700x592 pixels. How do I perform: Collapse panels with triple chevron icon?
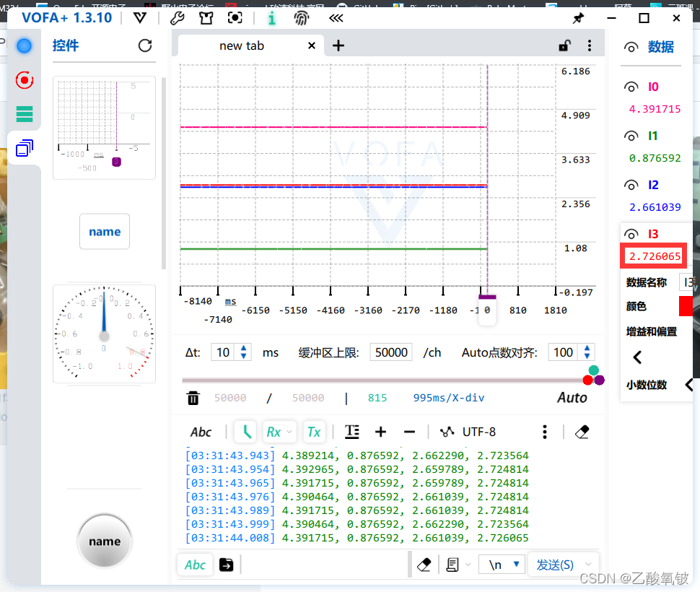pyautogui.click(x=336, y=18)
